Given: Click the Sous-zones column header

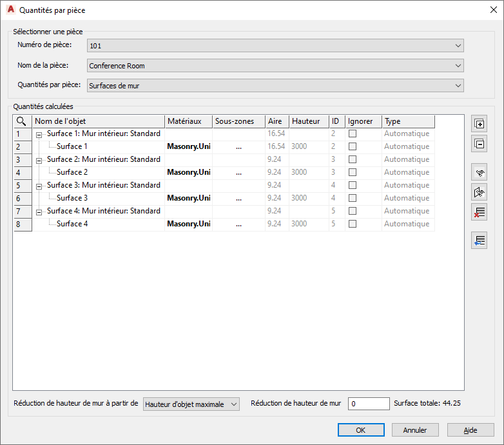Looking at the screenshot, I should (x=239, y=121).
